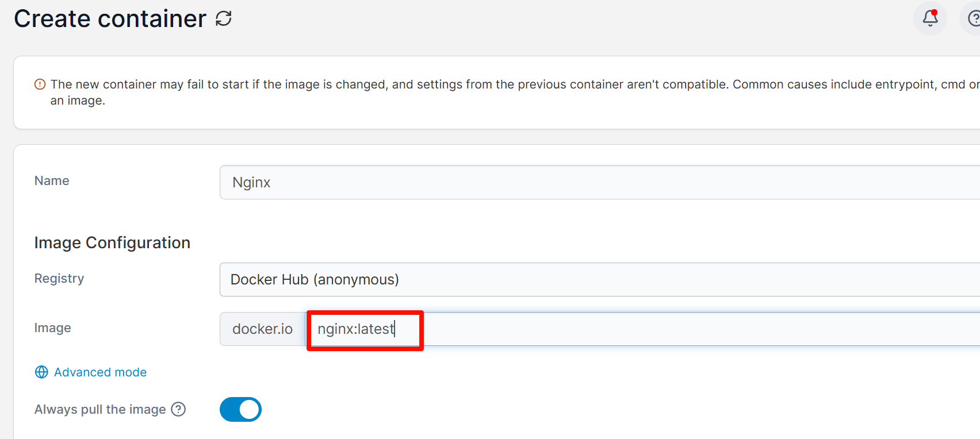Viewport: 980px width, 439px height.
Task: Open the notifications bell
Action: coord(930,19)
